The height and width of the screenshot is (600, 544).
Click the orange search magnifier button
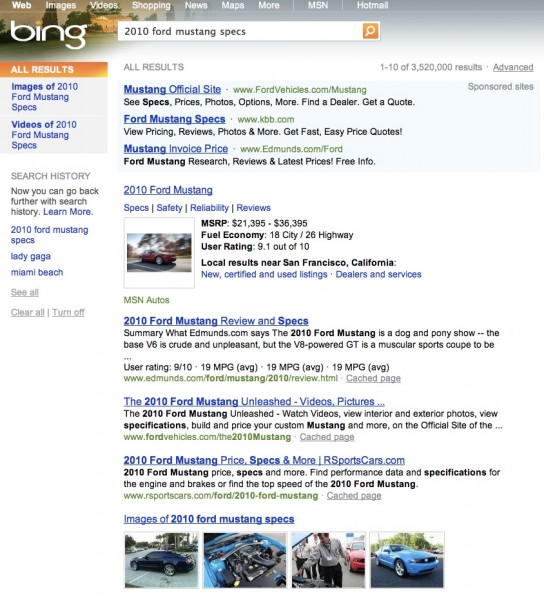[x=370, y=31]
